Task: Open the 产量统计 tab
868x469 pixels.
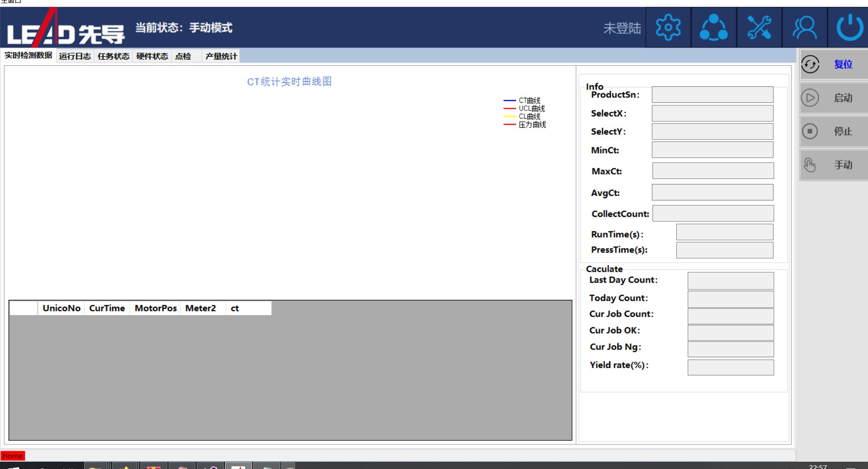Action: (x=221, y=56)
